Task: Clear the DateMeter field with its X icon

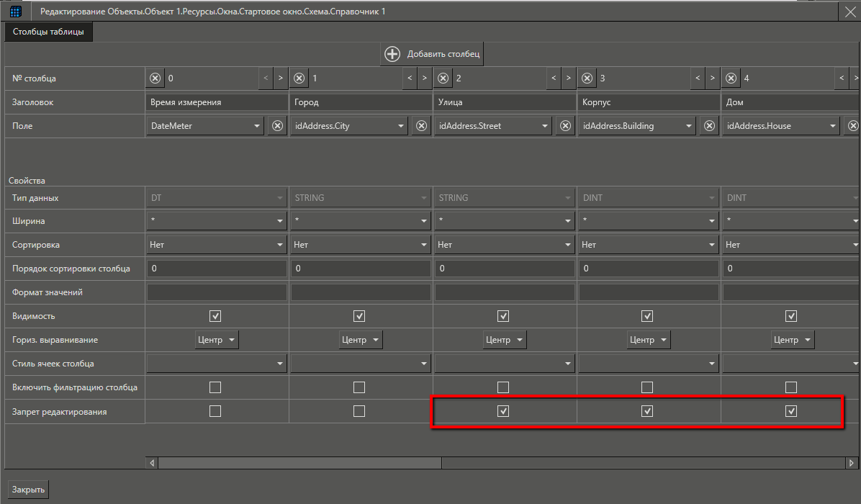Action: [277, 126]
